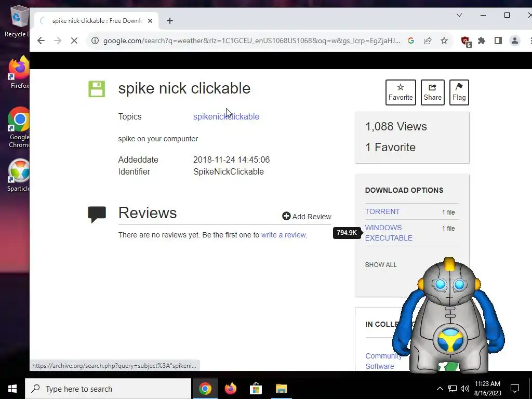The width and height of the screenshot is (532, 399).
Task: Click the spike nick clickable page title
Action: [x=184, y=88]
